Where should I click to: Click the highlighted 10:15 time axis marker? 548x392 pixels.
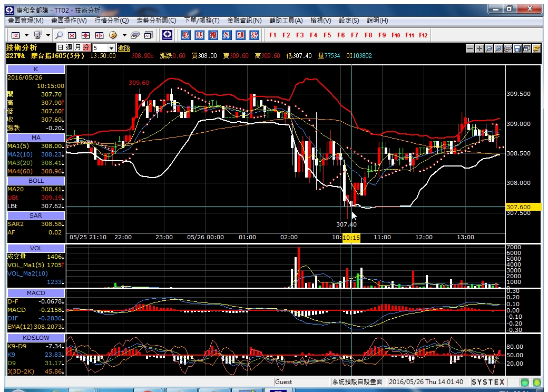351,238
